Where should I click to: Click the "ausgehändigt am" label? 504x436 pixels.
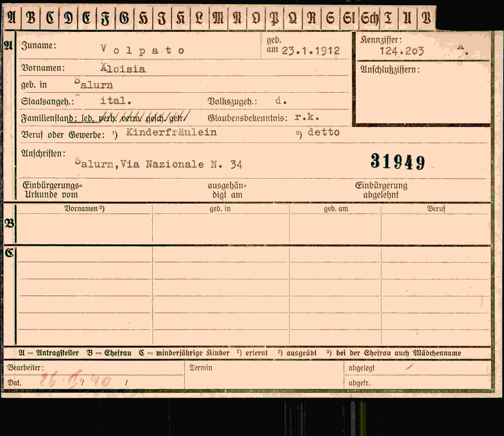(x=227, y=190)
